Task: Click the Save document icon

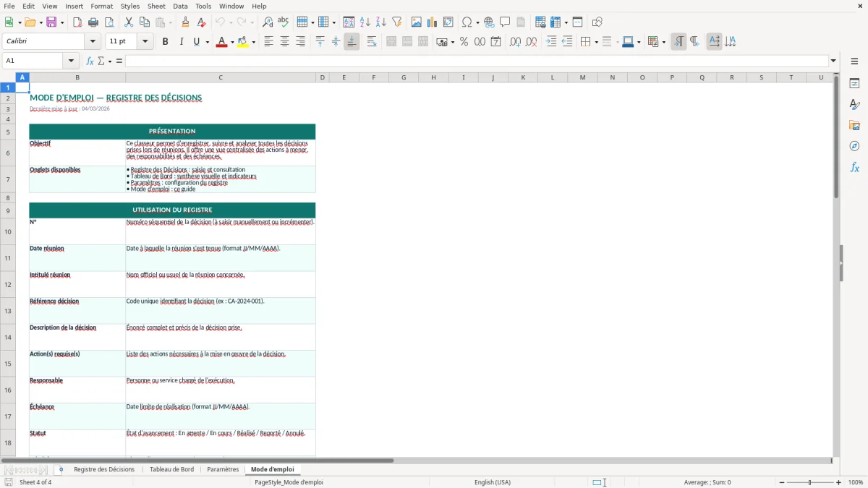Action: point(51,22)
